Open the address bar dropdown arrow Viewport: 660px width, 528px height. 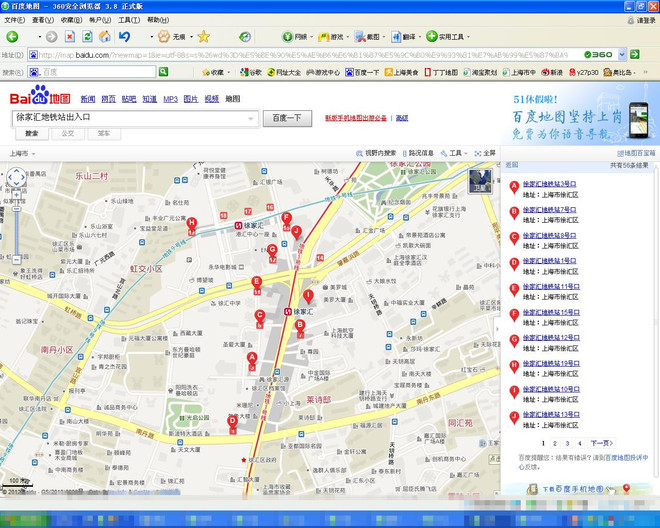coord(622,54)
